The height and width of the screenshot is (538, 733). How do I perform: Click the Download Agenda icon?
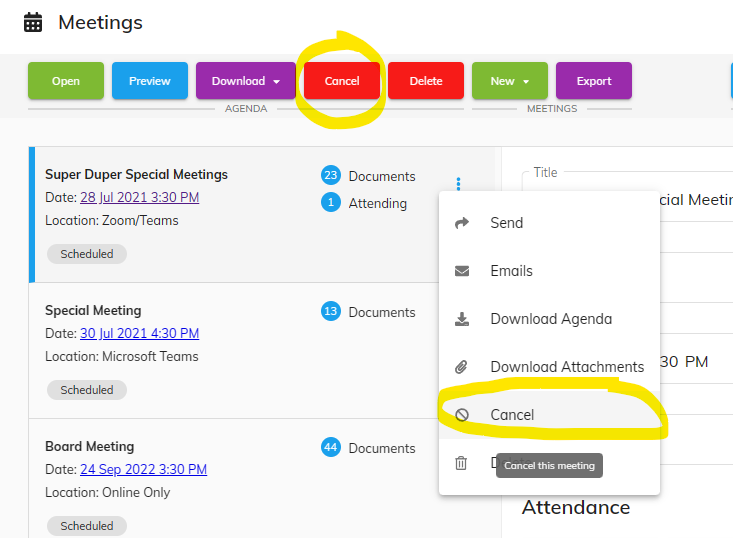(x=462, y=319)
